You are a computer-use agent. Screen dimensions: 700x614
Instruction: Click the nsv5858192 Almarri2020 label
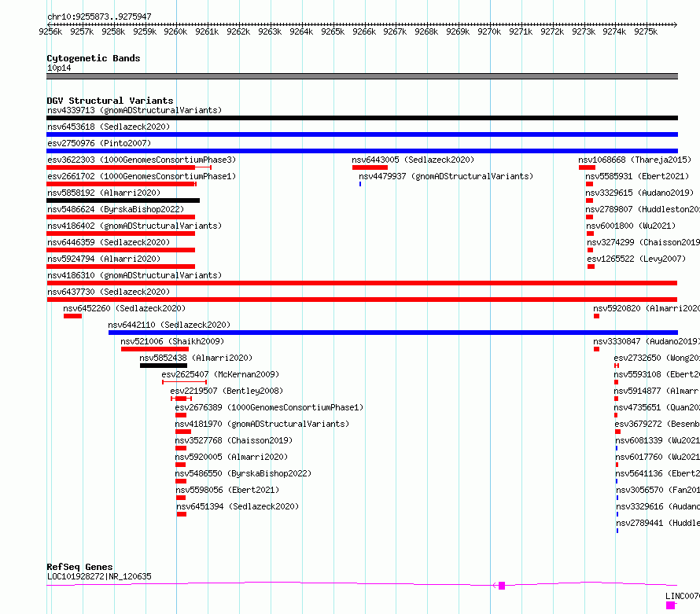(x=104, y=193)
